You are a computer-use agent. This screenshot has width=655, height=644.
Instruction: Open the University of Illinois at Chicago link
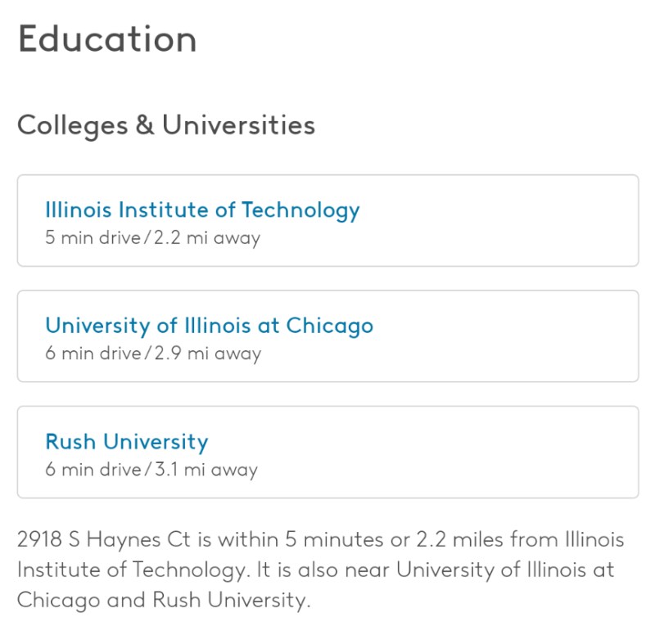[x=210, y=326]
